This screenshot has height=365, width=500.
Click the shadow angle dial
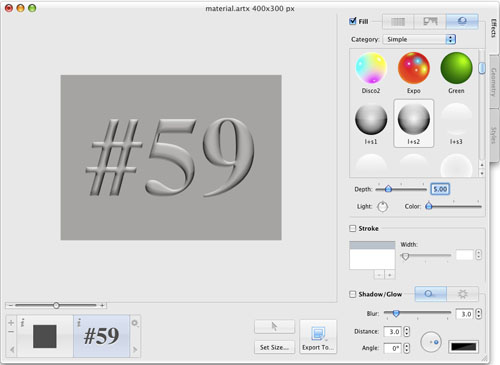coord(431,342)
